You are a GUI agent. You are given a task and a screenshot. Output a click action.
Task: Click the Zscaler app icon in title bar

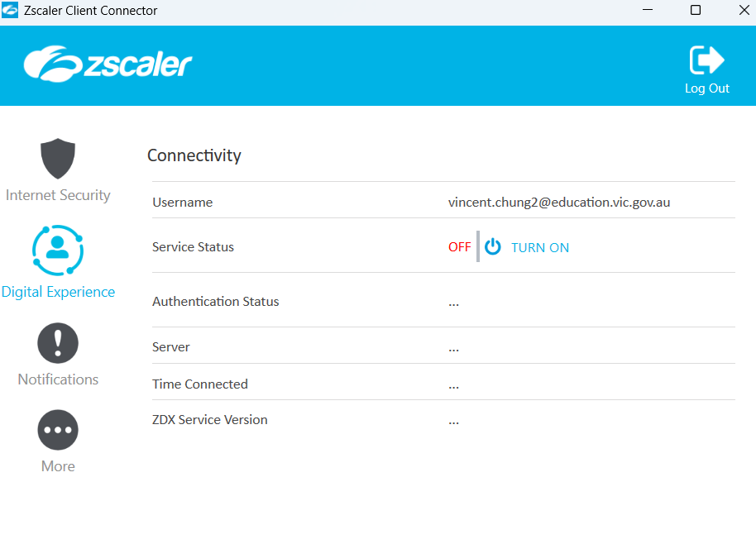point(10,10)
